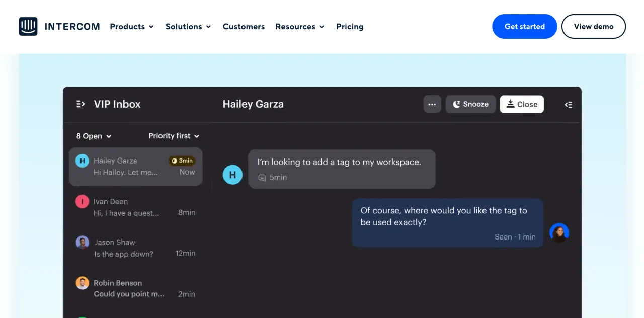Open the 8 Open filter dropdown
This screenshot has width=644, height=318.
point(94,136)
